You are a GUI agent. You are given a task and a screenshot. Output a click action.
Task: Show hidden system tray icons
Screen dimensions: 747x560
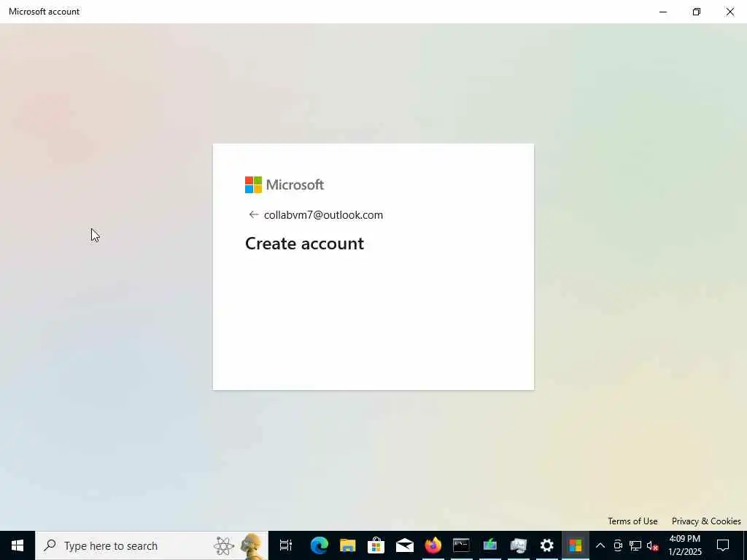[x=600, y=545]
